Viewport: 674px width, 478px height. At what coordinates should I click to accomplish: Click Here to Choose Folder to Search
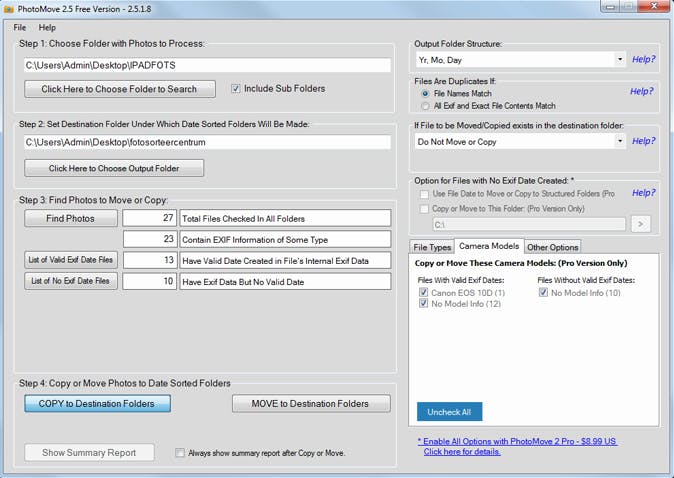point(120,89)
